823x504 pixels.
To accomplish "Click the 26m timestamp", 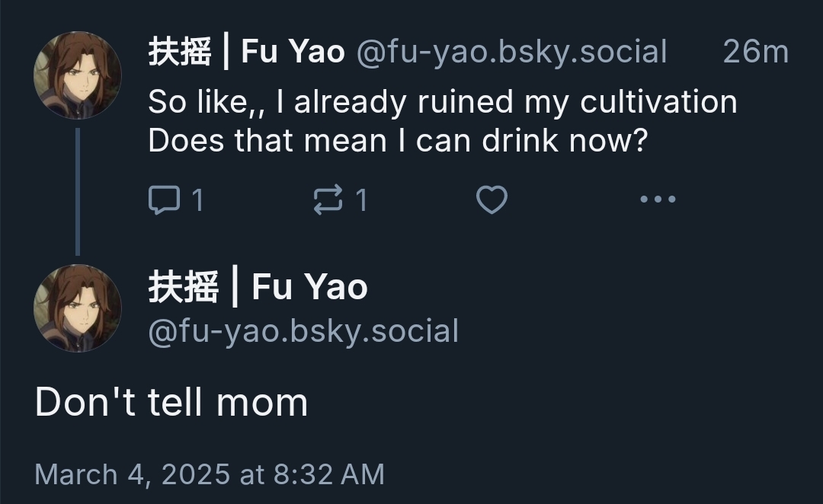I will click(755, 52).
